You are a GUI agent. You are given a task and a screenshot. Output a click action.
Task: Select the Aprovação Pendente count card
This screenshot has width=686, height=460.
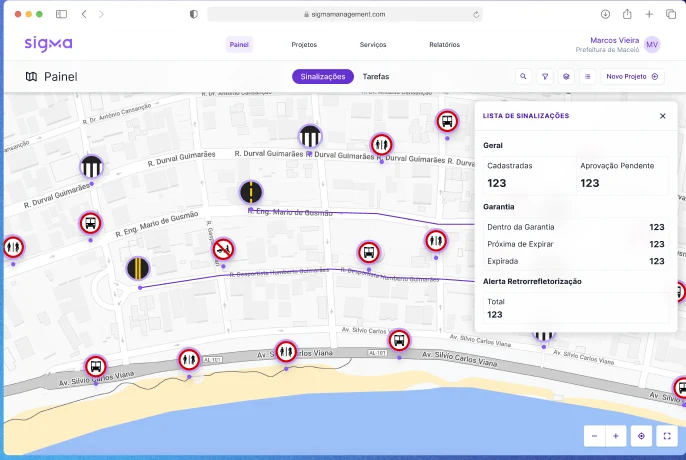[623, 176]
